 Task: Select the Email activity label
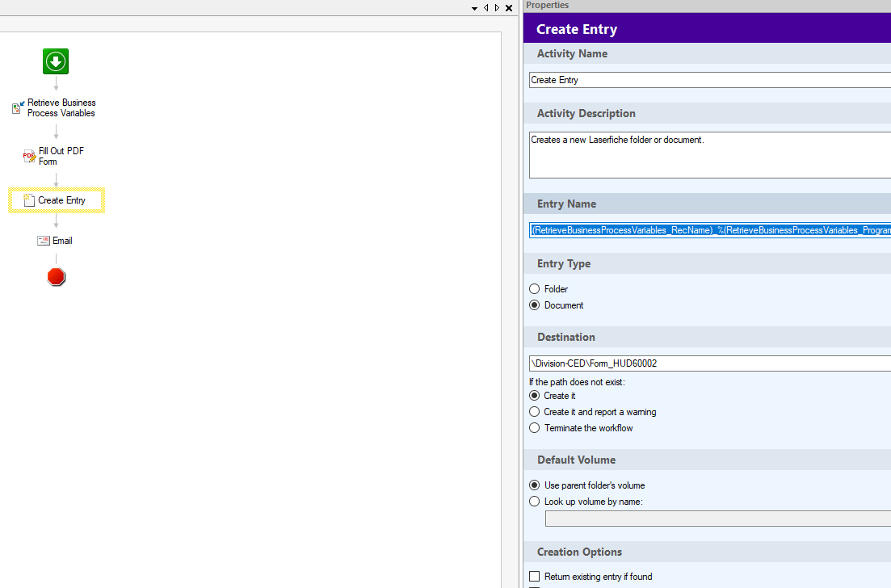[62, 241]
